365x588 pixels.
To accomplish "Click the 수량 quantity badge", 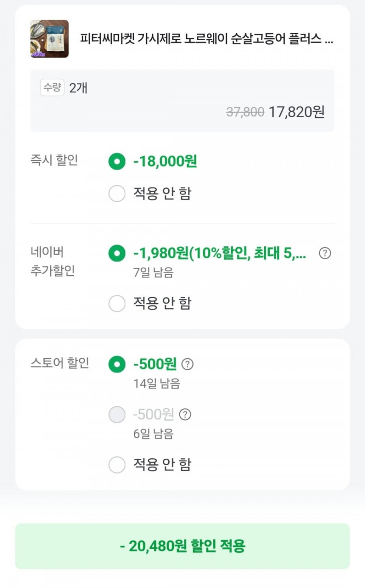I will [52, 88].
